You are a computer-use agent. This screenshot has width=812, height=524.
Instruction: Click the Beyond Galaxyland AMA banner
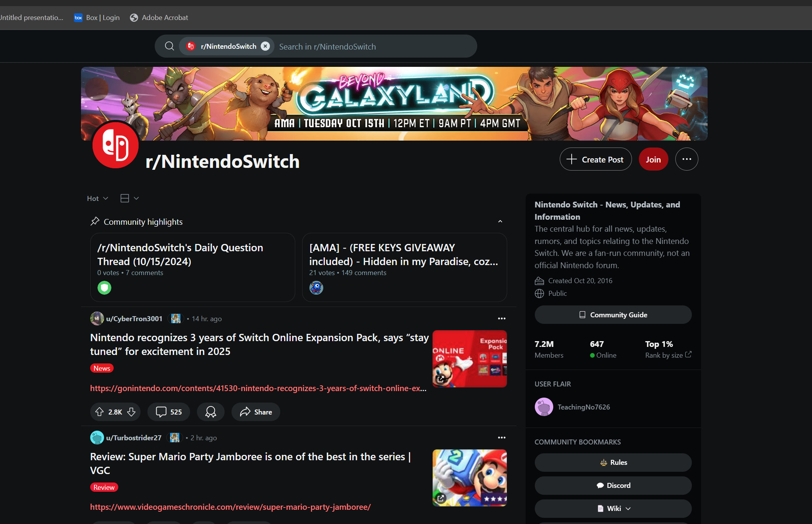point(394,104)
